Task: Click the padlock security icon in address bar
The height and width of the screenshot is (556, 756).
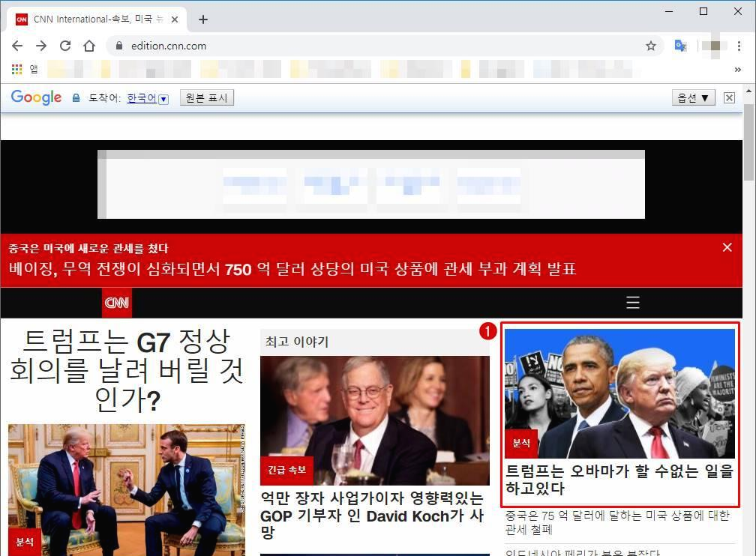Action: [x=118, y=46]
